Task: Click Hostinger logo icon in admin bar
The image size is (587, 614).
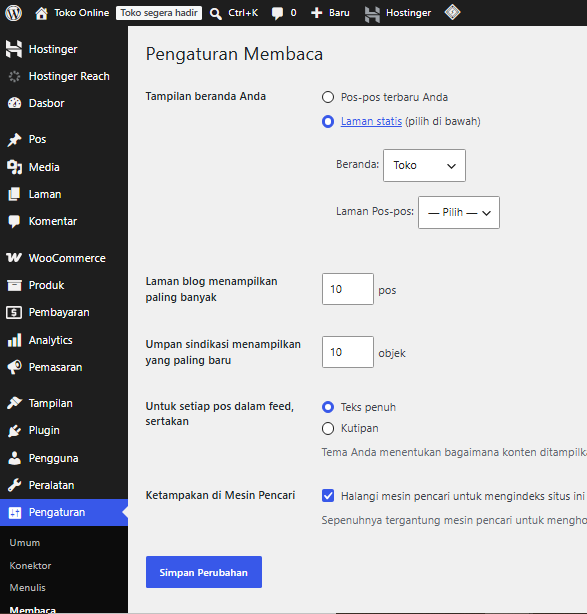Action: (x=372, y=14)
